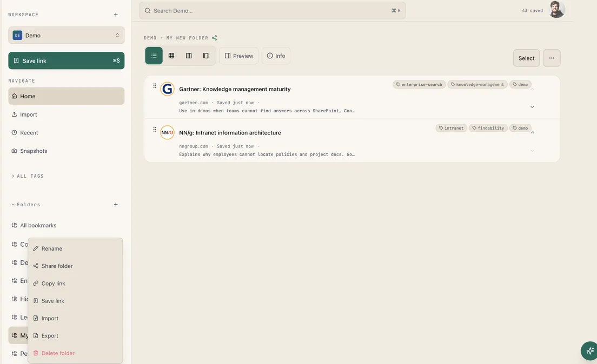The width and height of the screenshot is (597, 364).
Task: Click gartner.com domain text
Action: point(194,103)
